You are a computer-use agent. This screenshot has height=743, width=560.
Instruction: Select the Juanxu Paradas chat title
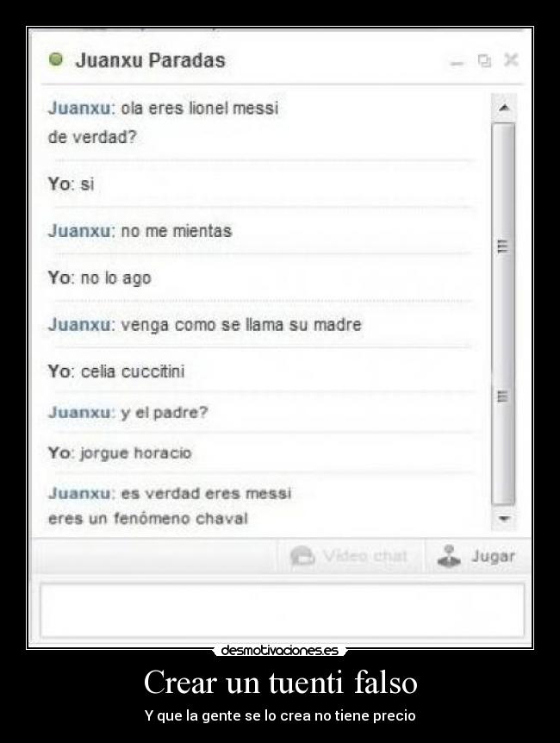(151, 60)
